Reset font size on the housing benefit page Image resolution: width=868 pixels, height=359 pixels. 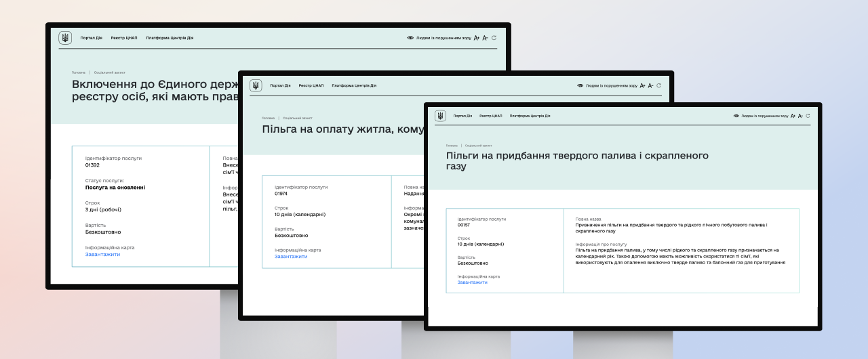[x=658, y=85]
